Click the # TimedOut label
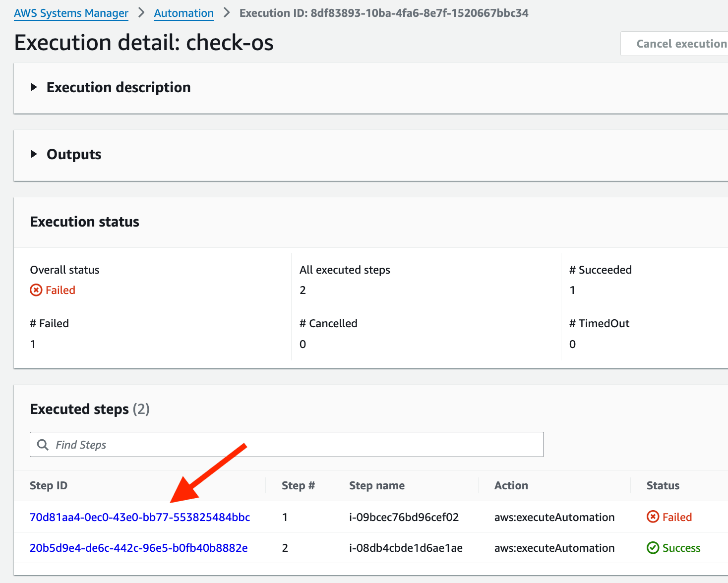Viewport: 728px width, 583px height. click(x=599, y=323)
